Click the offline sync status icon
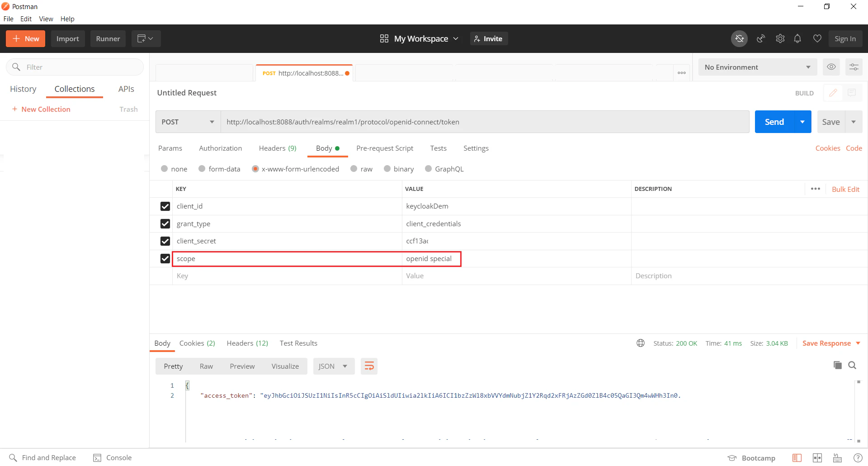868x466 pixels. pos(739,39)
